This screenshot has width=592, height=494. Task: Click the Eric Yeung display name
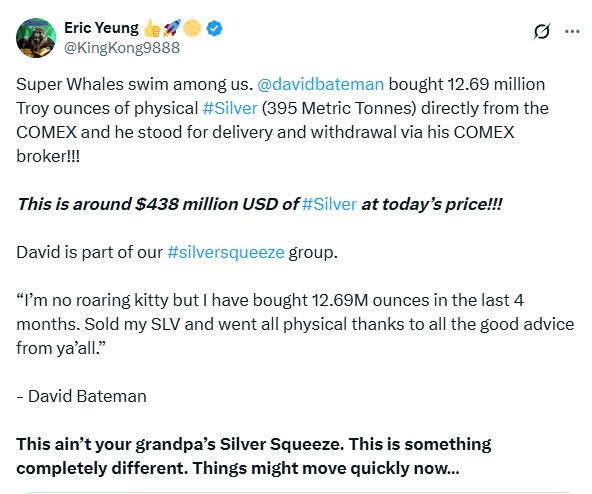101,28
